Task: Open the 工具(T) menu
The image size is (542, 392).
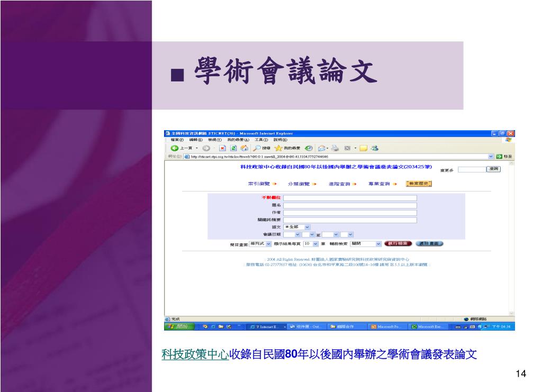Action: point(261,140)
